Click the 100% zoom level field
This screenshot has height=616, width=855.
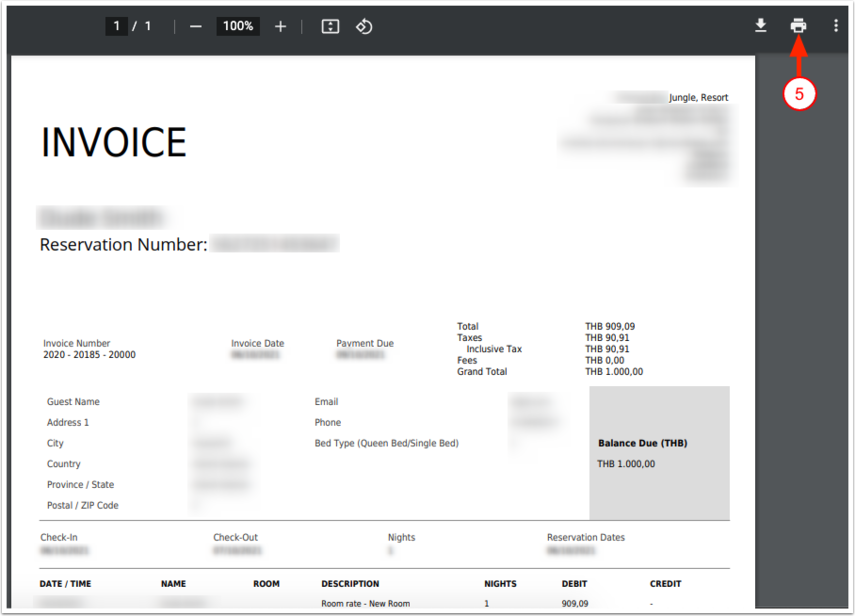coord(238,26)
